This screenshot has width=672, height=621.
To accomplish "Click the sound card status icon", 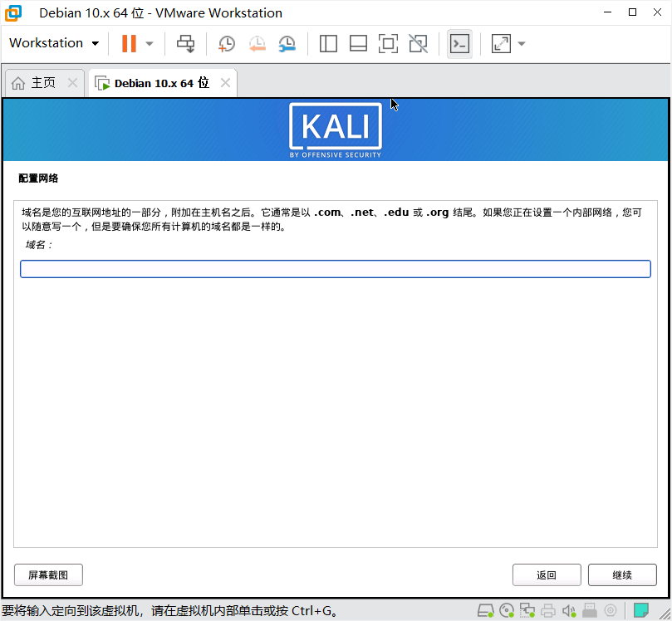I will (569, 610).
